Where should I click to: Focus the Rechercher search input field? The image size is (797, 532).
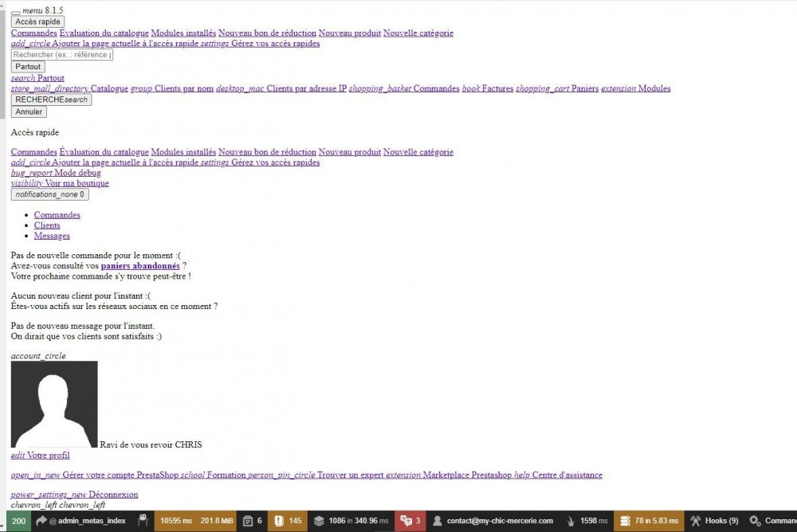click(x=62, y=54)
